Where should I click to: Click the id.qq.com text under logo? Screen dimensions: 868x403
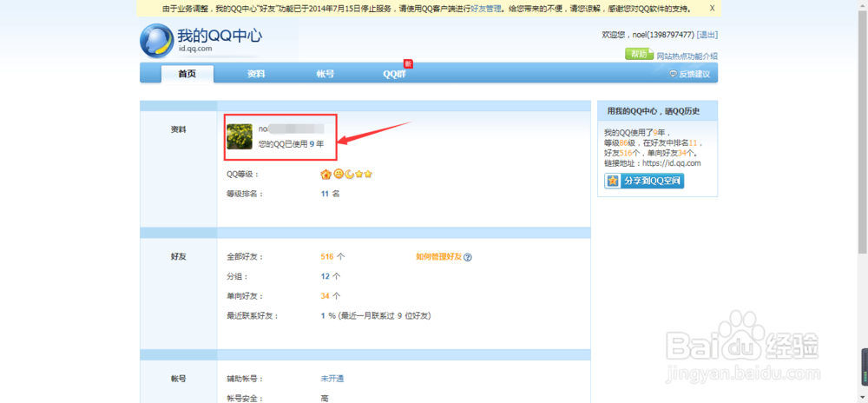[195, 50]
